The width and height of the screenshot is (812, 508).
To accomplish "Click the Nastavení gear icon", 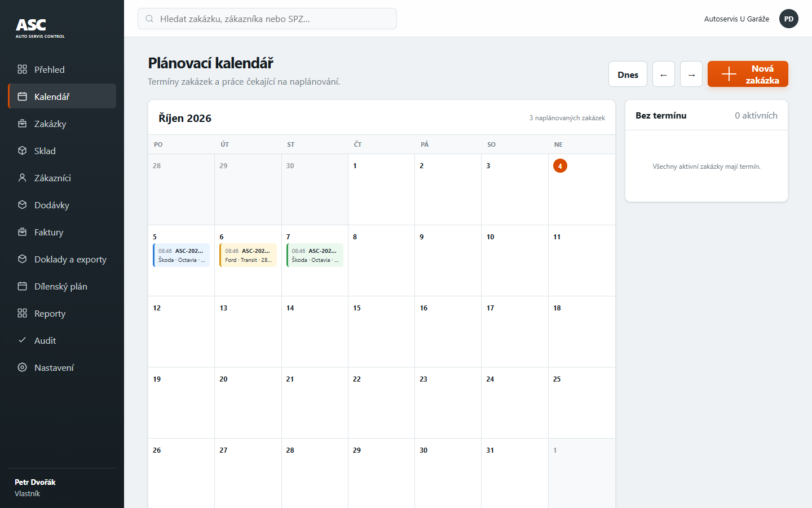I will (x=22, y=367).
